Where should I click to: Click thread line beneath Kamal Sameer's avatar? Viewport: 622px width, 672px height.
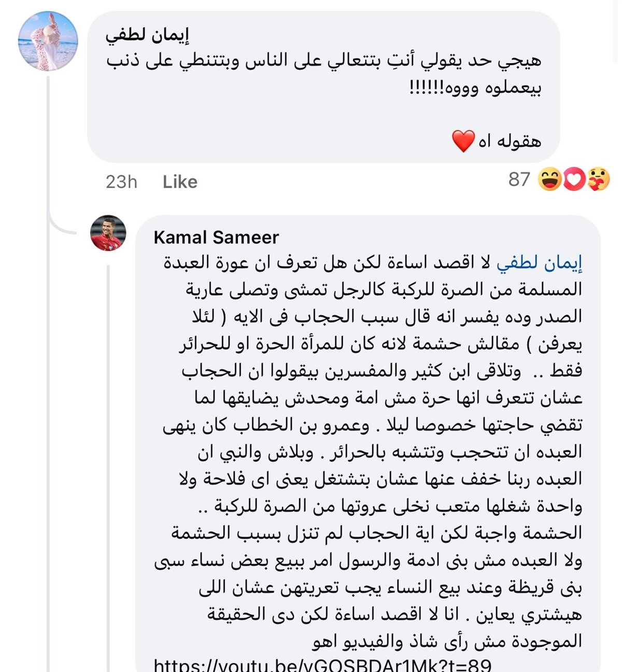[108, 467]
